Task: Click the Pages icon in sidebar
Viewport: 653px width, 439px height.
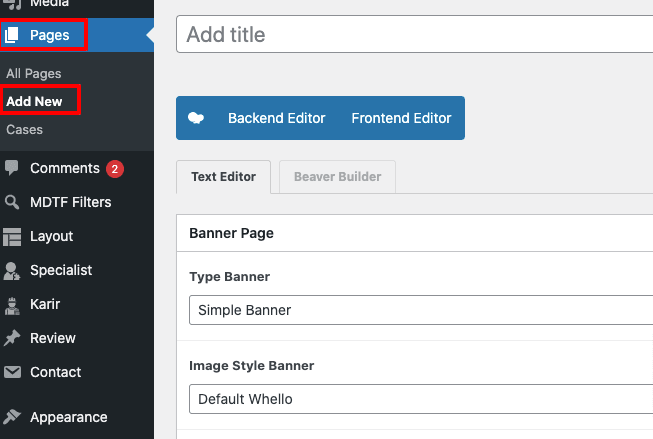Action: coord(13,36)
